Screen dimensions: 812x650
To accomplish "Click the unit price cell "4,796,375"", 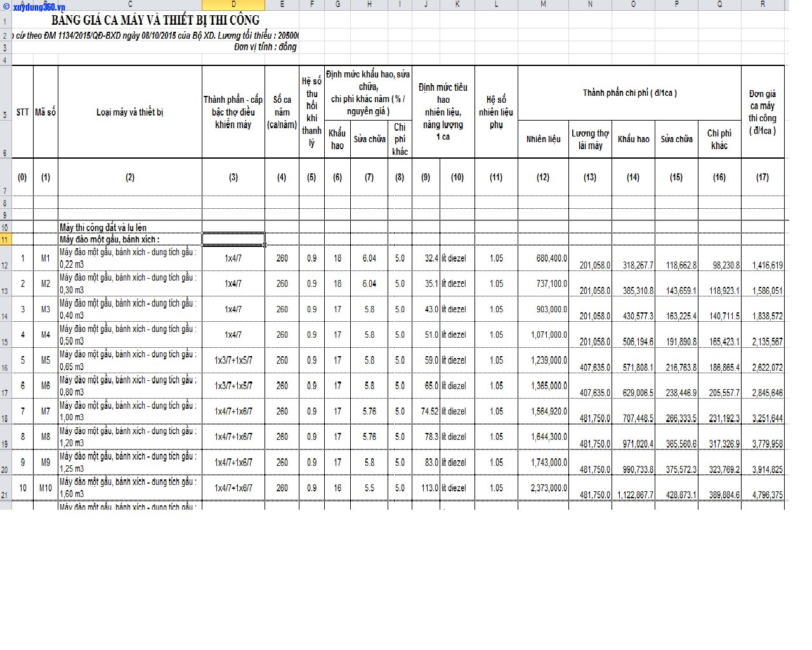I will pyautogui.click(x=763, y=488).
